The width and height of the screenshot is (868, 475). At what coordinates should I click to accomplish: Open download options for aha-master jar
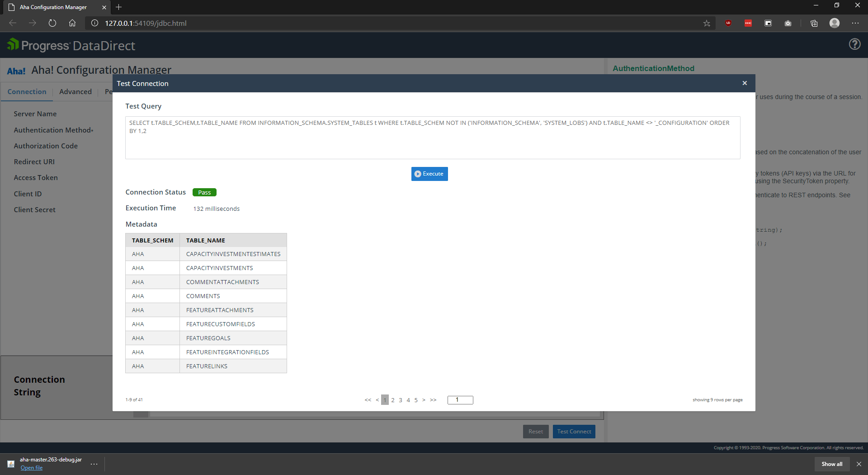pyautogui.click(x=94, y=464)
